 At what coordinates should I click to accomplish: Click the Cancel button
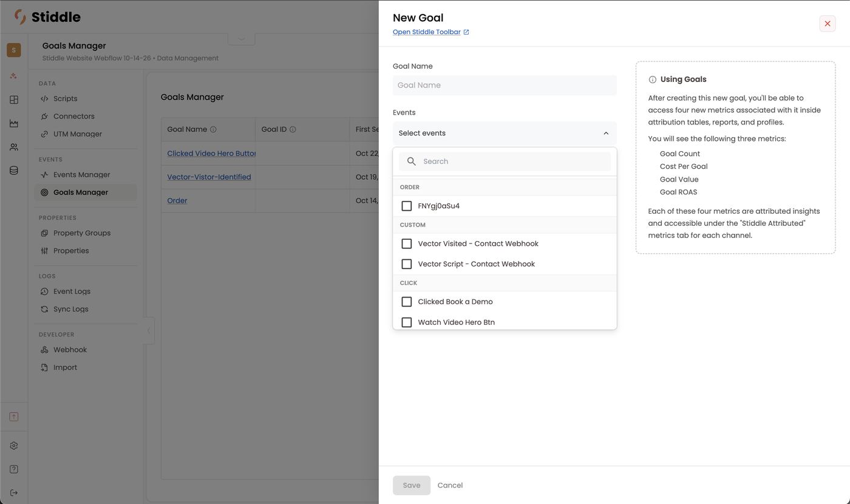click(450, 485)
